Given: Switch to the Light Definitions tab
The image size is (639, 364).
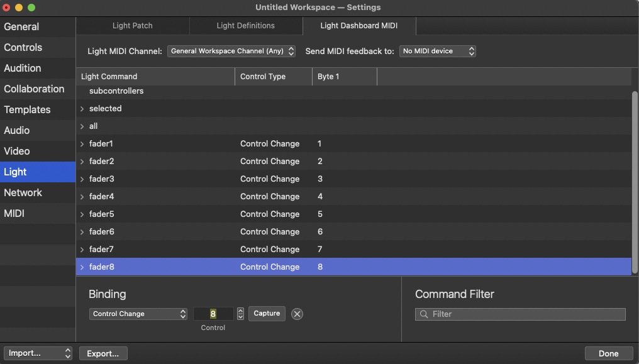Looking at the screenshot, I should click(x=245, y=26).
